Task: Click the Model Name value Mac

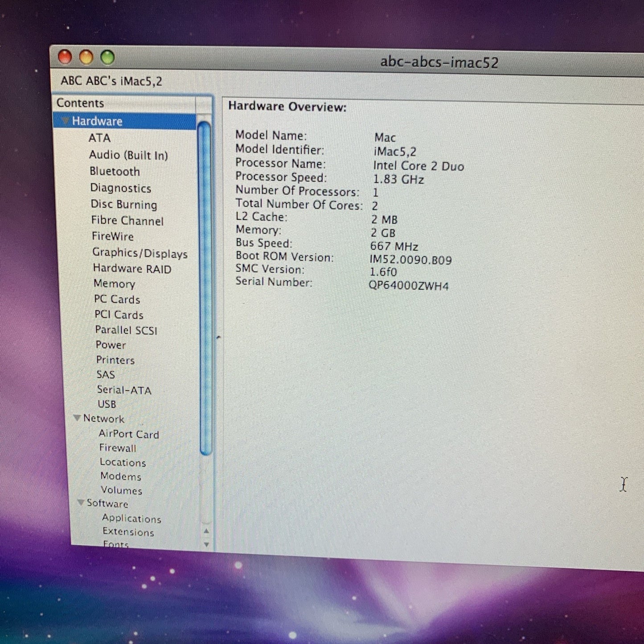Action: (x=385, y=138)
